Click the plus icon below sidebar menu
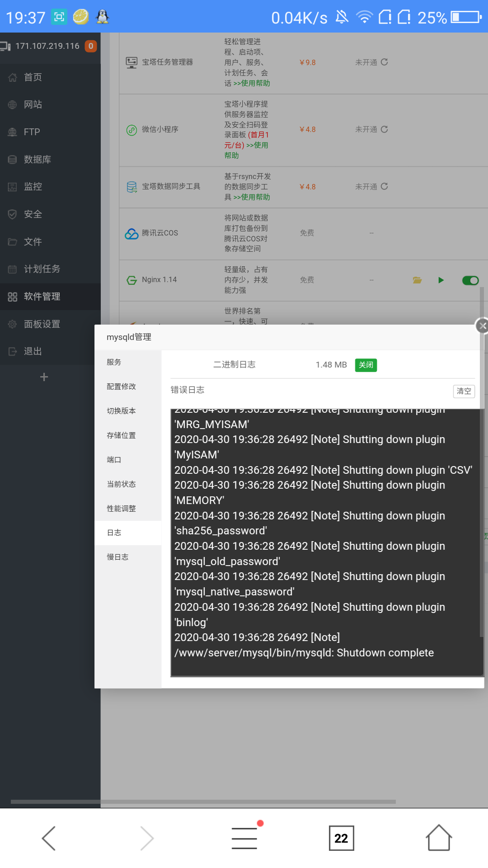The image size is (488, 868). 44,377
